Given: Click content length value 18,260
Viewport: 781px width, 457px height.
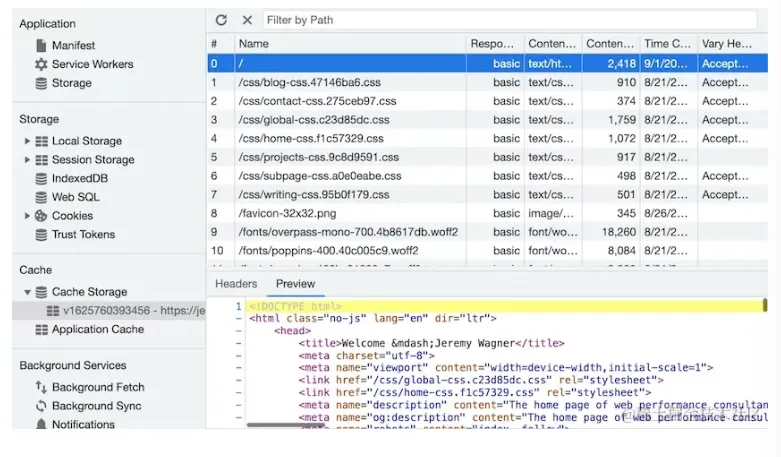Looking at the screenshot, I should [619, 232].
